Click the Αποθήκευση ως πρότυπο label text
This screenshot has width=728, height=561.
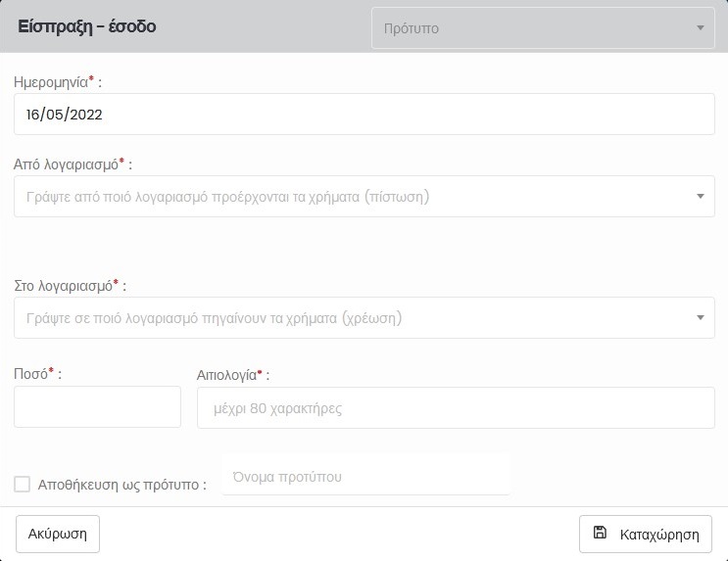(121, 484)
